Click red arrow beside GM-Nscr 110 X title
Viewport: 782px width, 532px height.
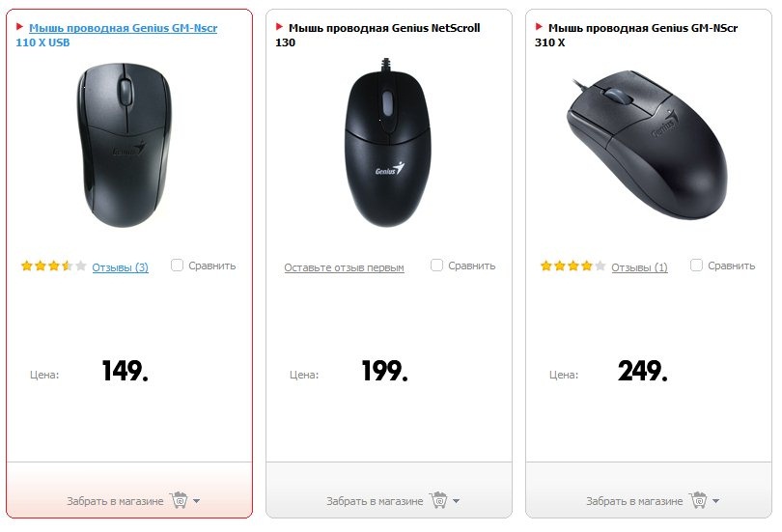[20, 27]
